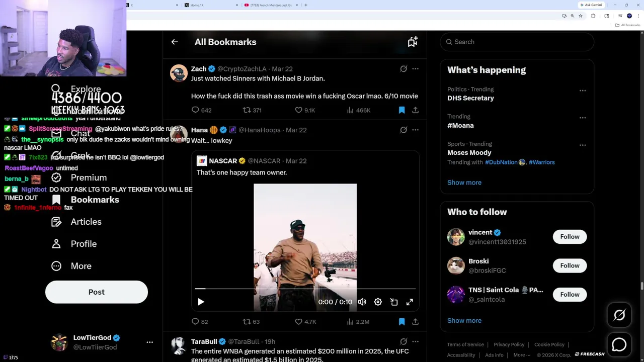The width and height of the screenshot is (644, 362).
Task: Open options for #Moana trend
Action: 583,118
